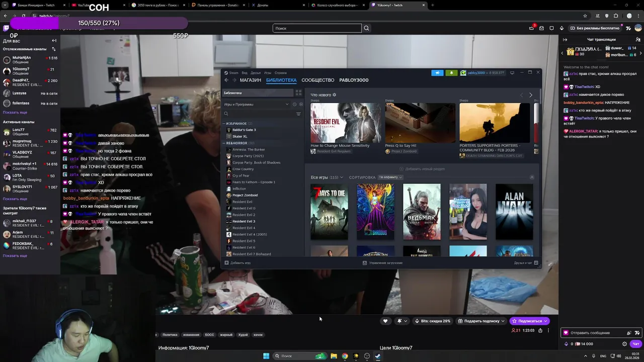This screenshot has height=362, width=644.
Task: Open Alan Wake game cover
Action: (x=514, y=212)
